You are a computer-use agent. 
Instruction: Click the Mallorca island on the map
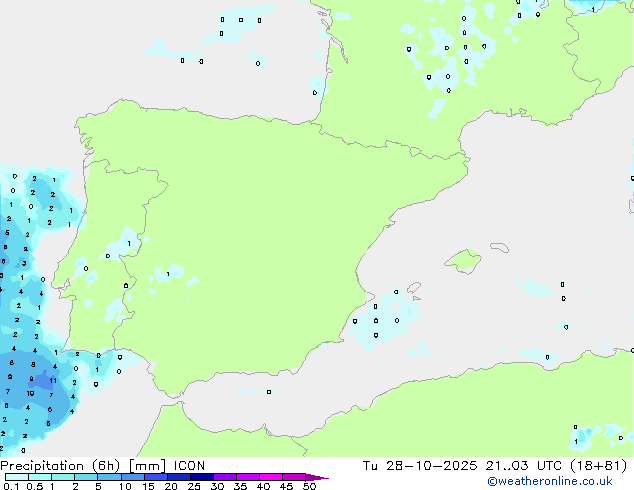(x=463, y=261)
